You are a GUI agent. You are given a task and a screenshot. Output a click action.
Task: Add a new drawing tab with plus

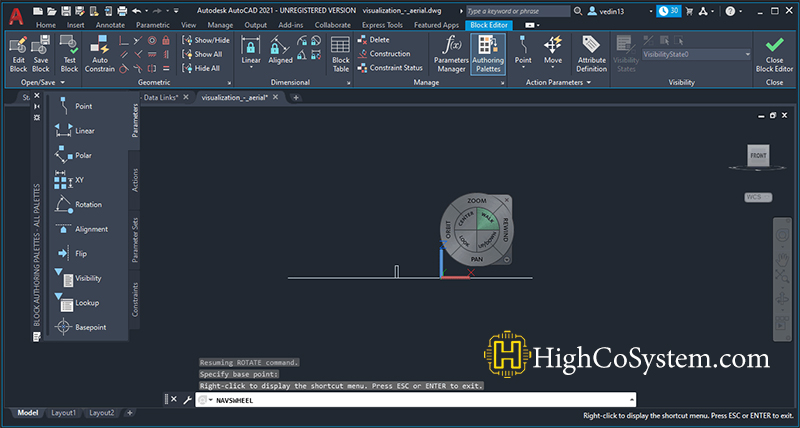click(x=295, y=97)
